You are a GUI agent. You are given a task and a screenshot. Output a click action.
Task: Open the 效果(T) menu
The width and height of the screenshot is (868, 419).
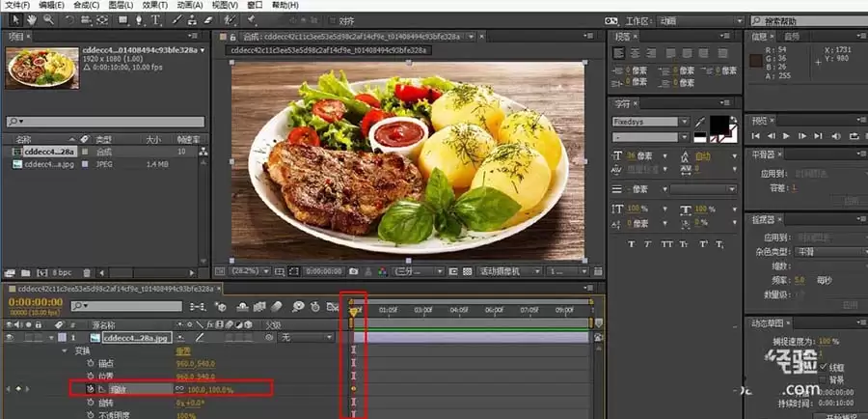[155, 5]
